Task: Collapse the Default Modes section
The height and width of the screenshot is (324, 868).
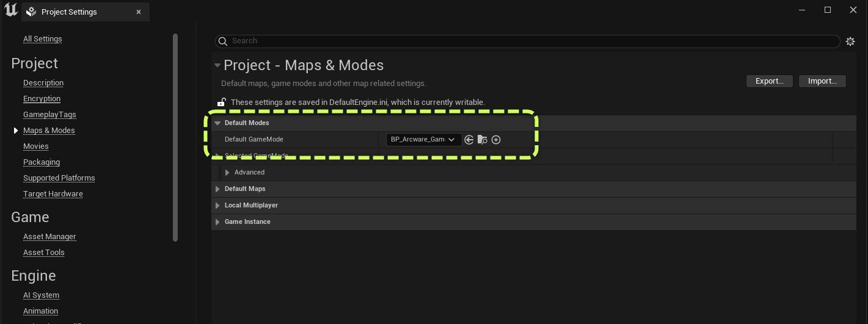Action: click(x=217, y=123)
